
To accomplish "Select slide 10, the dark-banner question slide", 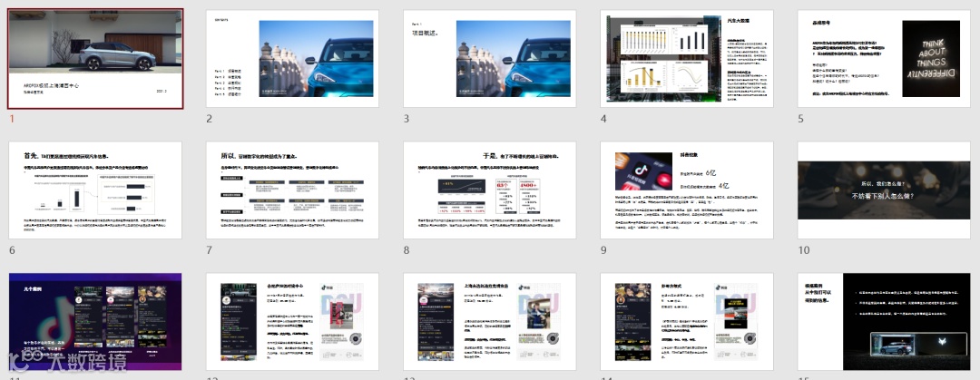I will point(884,190).
